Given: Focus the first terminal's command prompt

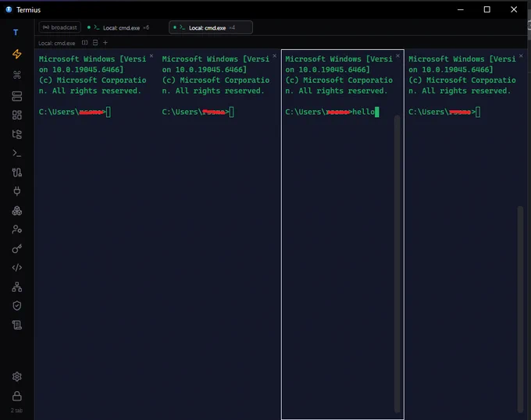Looking at the screenshot, I should click(74, 112).
